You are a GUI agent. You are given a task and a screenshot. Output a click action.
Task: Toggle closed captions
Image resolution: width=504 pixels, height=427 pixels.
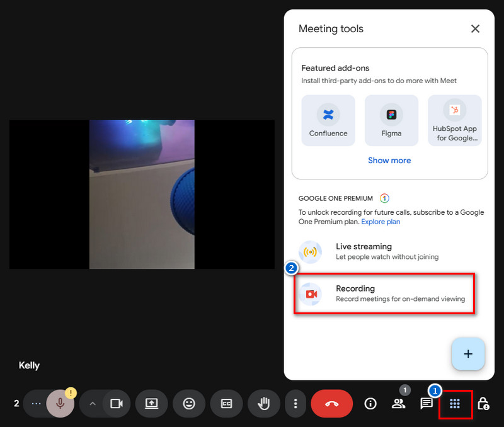[x=226, y=404]
